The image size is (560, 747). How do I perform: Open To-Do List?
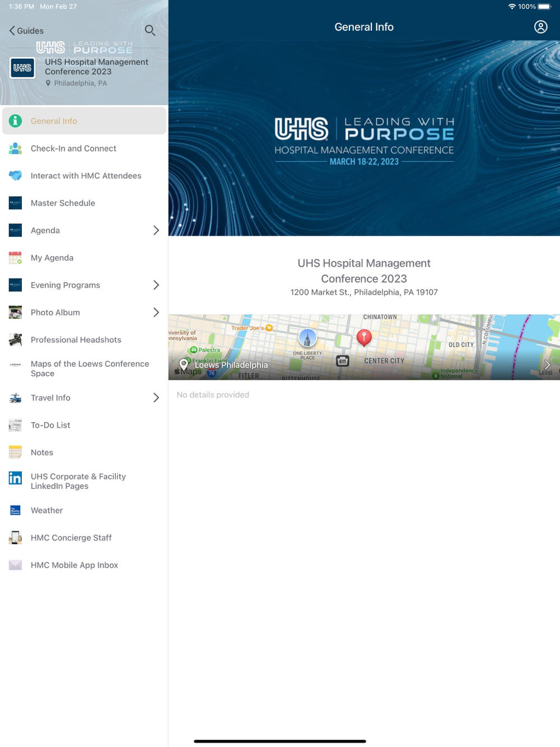coord(84,425)
